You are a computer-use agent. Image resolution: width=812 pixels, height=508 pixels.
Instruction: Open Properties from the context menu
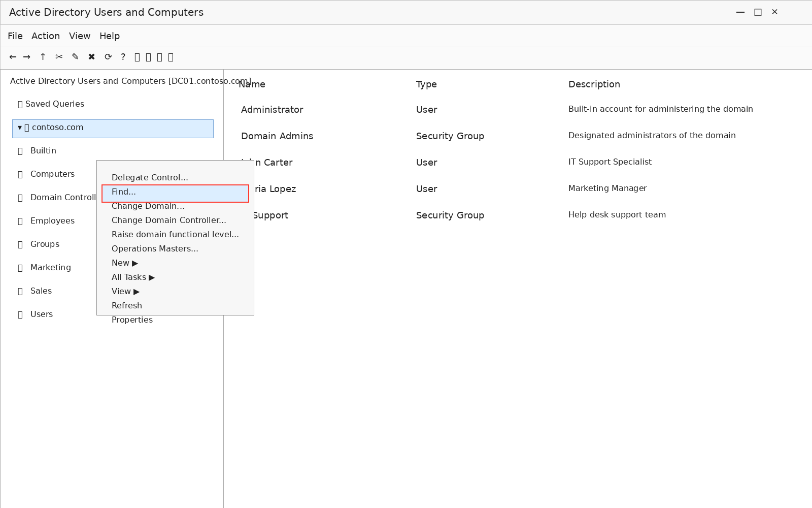tap(132, 320)
